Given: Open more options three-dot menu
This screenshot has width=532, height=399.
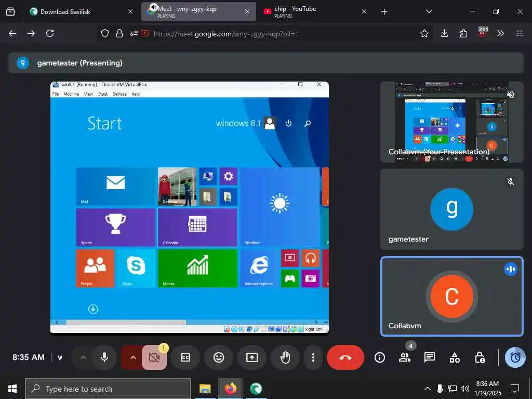Looking at the screenshot, I should tap(313, 357).
